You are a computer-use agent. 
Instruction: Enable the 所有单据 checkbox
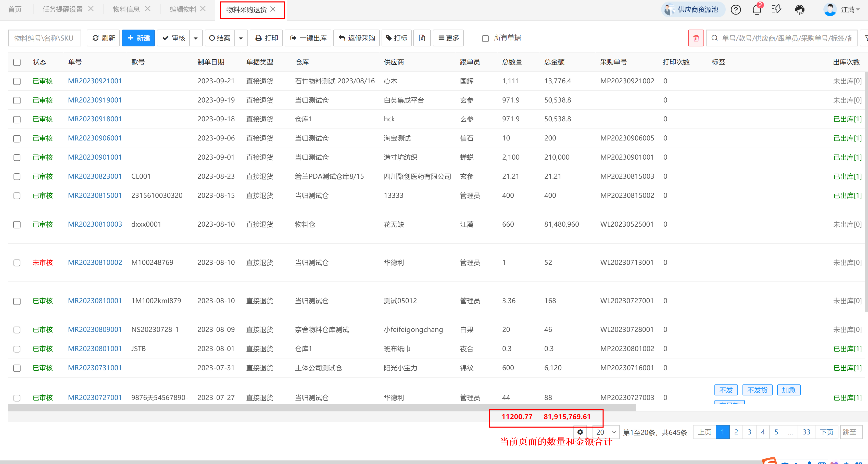click(485, 38)
